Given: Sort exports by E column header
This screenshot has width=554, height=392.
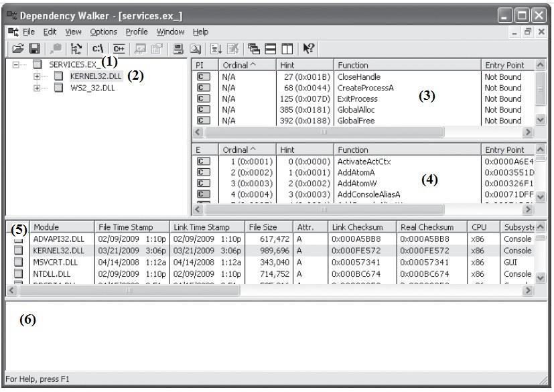Looking at the screenshot, I should 205,150.
